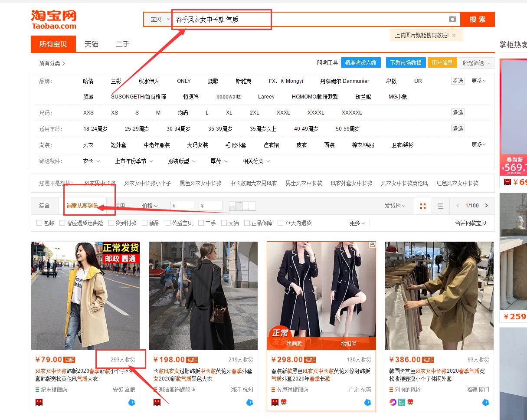Click the 合并同款宝贝 link
This screenshot has height=420, width=527.
pyautogui.click(x=471, y=223)
